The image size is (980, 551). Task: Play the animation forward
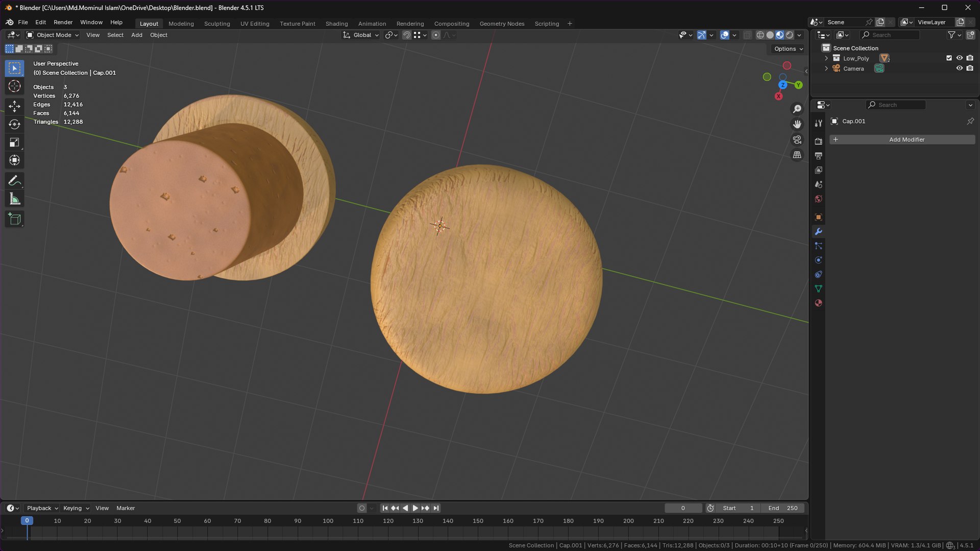[415, 508]
